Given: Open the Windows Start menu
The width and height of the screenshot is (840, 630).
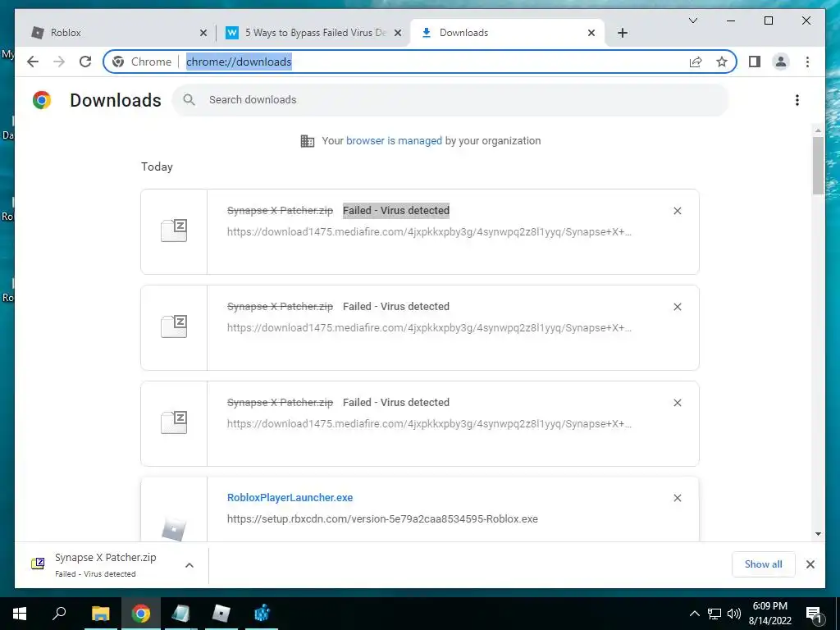Looking at the screenshot, I should (x=20, y=614).
